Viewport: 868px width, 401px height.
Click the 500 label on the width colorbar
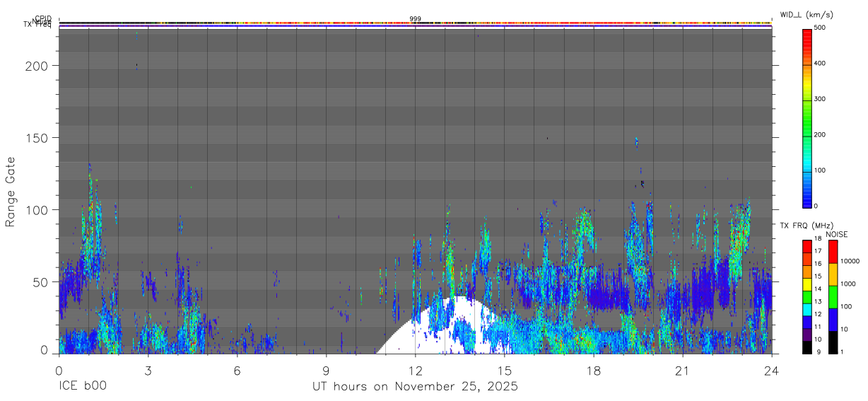tap(821, 28)
